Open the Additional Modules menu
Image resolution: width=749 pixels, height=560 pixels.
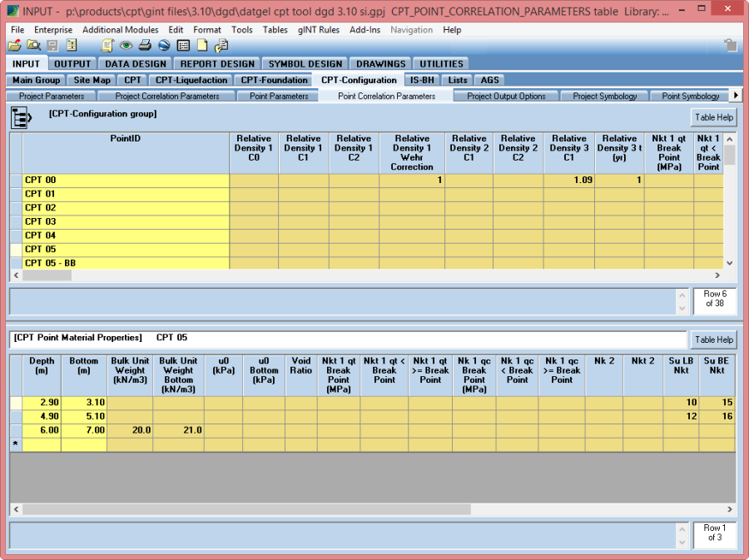click(x=120, y=30)
